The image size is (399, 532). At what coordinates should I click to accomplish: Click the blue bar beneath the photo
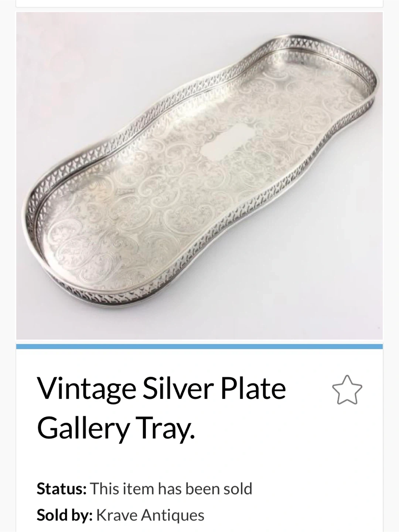click(x=199, y=346)
